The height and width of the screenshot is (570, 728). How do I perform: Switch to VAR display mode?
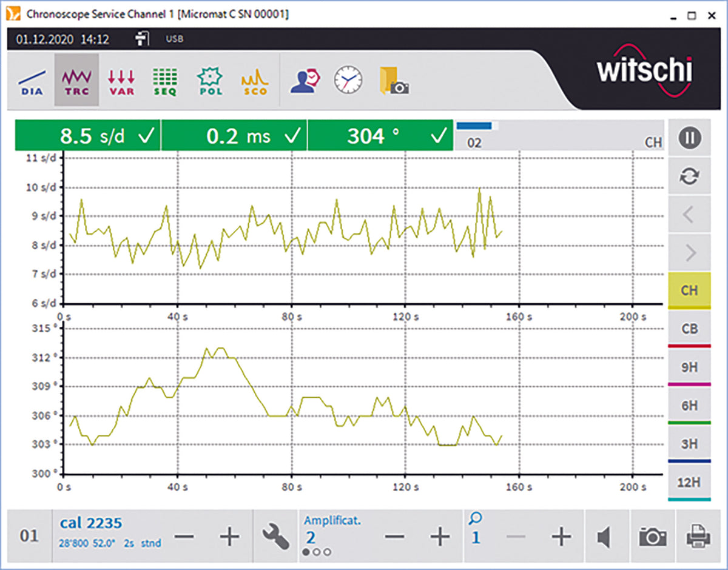[121, 81]
